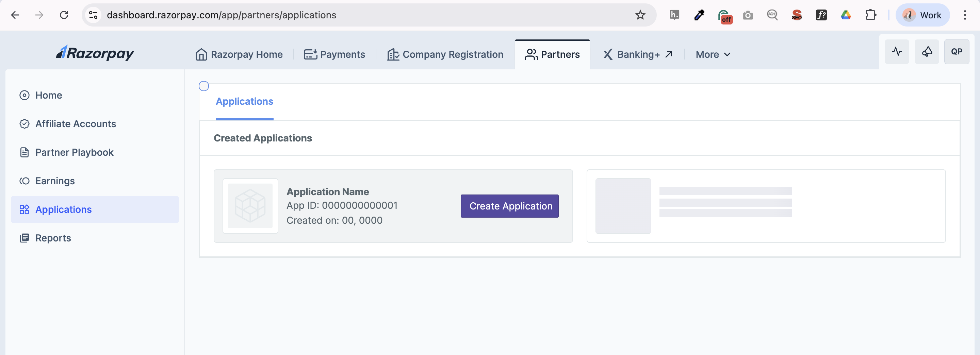Image resolution: width=980 pixels, height=355 pixels.
Task: Click the Created Applications heading
Action: (262, 138)
